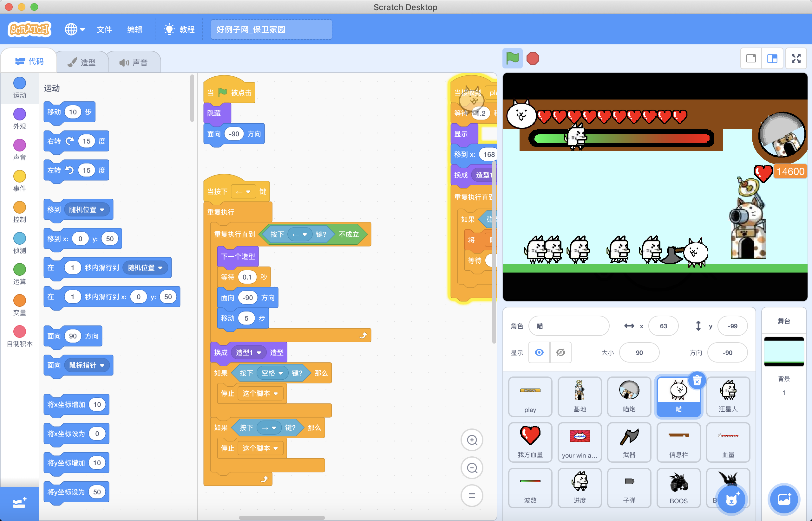Image resolution: width=812 pixels, height=521 pixels.
Task: Open the 编辑 menu
Action: tap(134, 29)
